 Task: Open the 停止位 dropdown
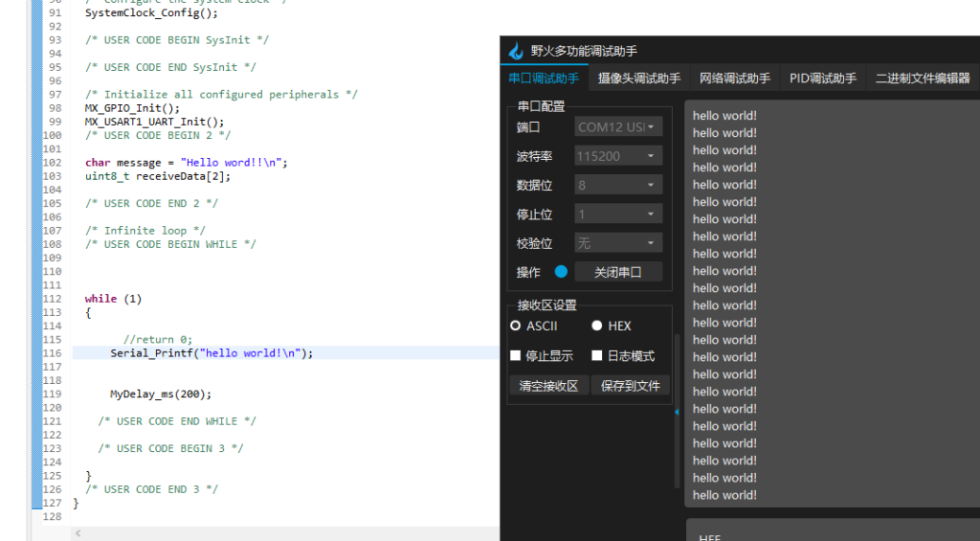[x=618, y=214]
